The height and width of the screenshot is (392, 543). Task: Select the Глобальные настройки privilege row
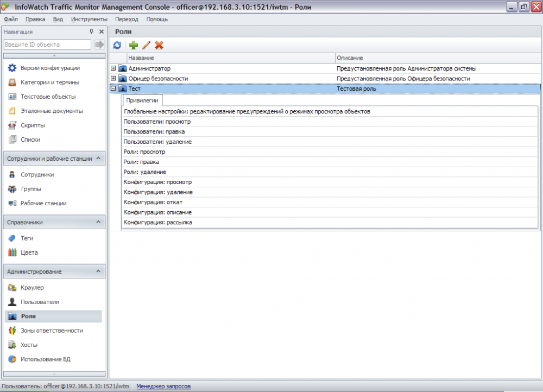(x=330, y=111)
